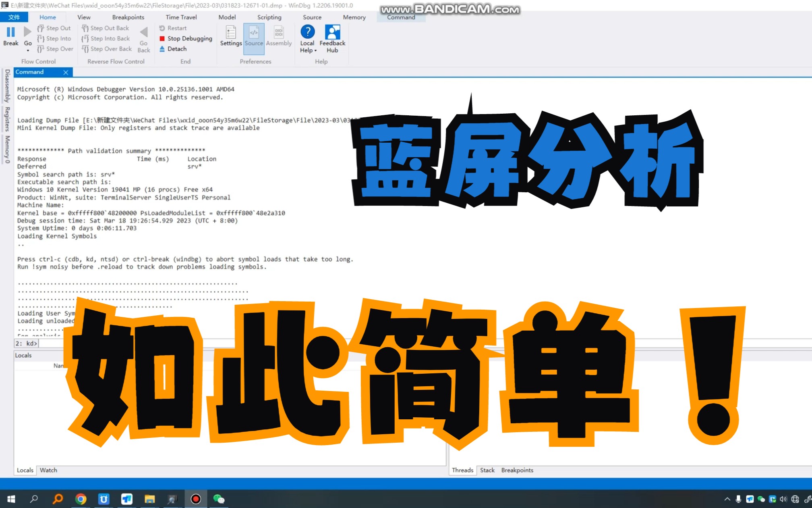Open Local Help dropdown
The width and height of the screenshot is (812, 508).
point(308,39)
